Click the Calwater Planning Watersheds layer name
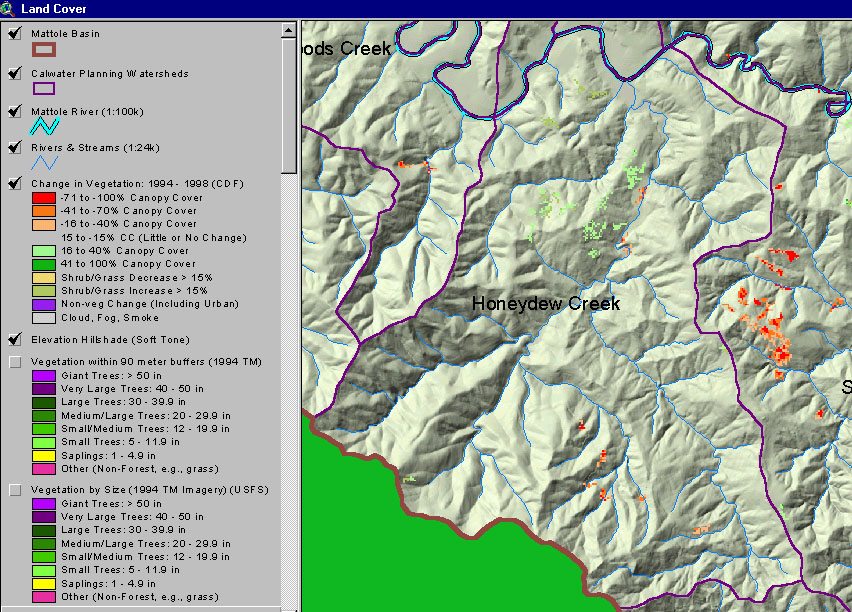The image size is (852, 612). (110, 73)
